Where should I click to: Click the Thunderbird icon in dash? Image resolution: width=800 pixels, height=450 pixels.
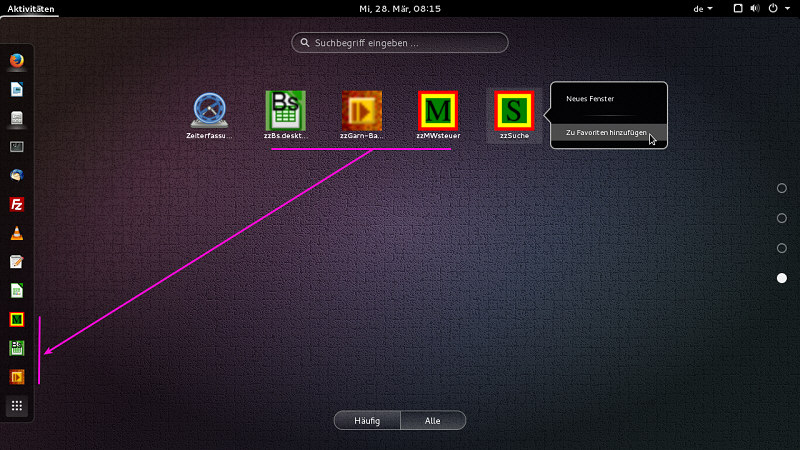click(16, 175)
